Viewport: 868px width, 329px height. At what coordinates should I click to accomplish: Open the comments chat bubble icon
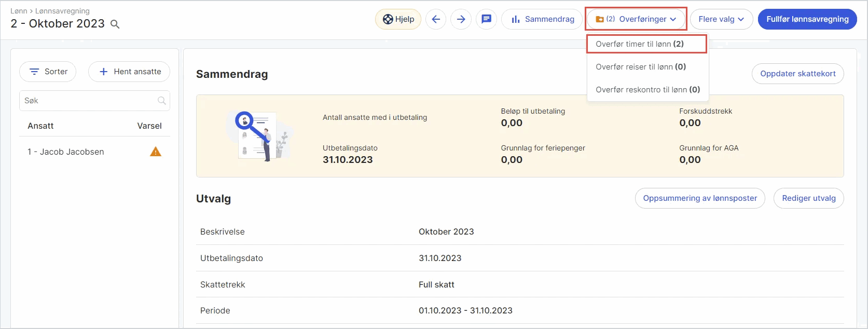click(486, 19)
